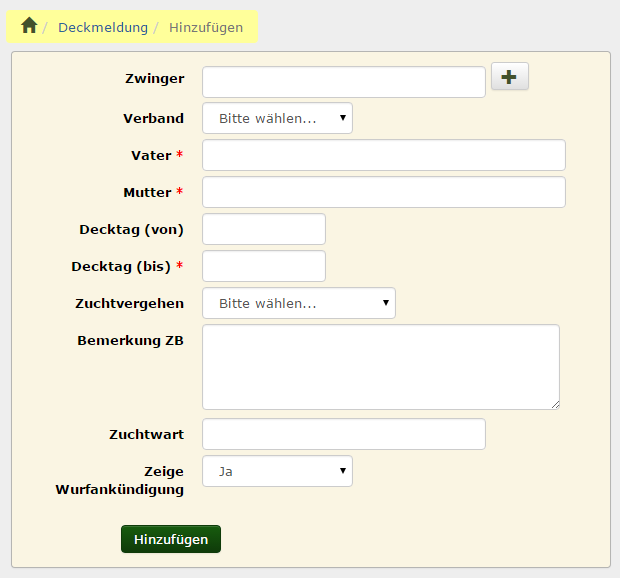Click the Decktag (bis) date field
The width and height of the screenshot is (620, 578).
pos(264,266)
